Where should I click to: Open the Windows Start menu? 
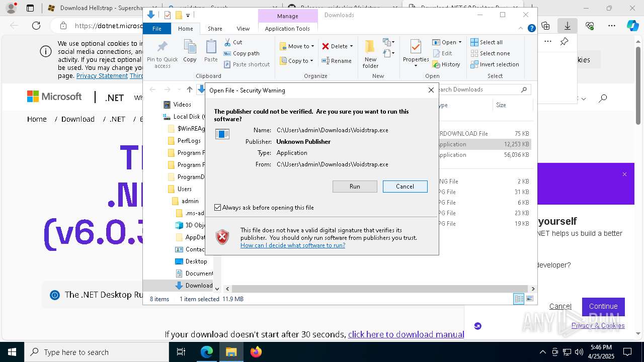12,352
